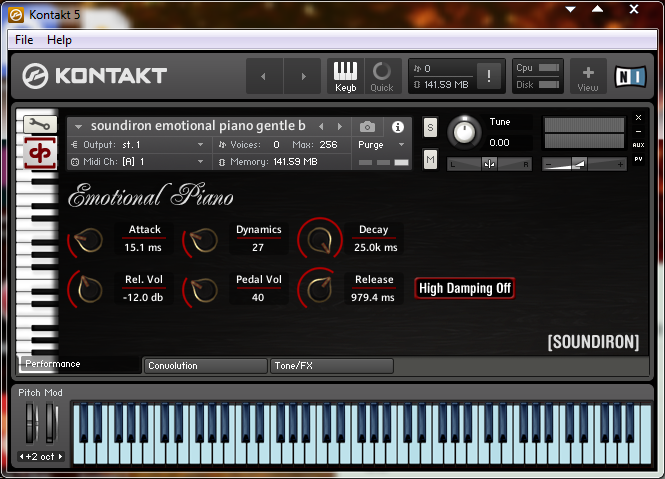Click the Dynamics knob

pyautogui.click(x=203, y=240)
